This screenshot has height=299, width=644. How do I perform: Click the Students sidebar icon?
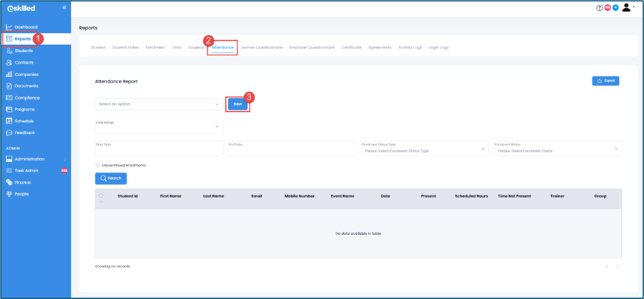pyautogui.click(x=10, y=51)
